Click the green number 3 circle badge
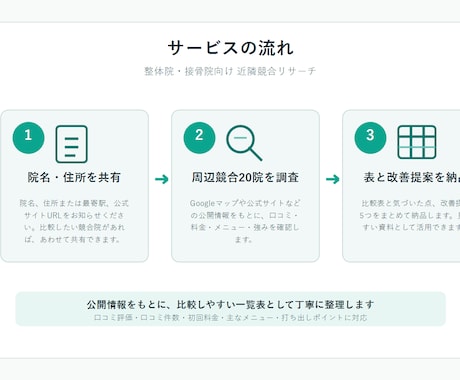 pyautogui.click(x=370, y=138)
